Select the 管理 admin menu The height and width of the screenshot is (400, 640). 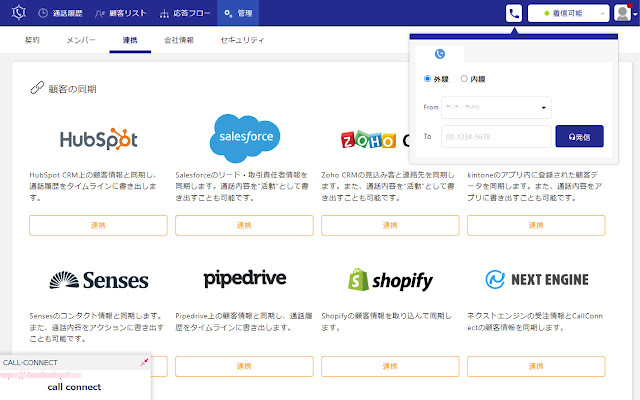(x=238, y=13)
